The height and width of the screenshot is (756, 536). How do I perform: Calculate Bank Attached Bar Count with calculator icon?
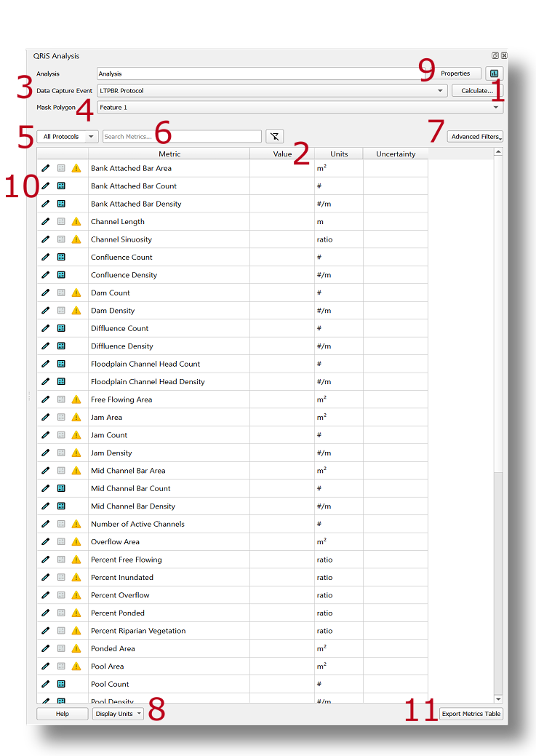click(x=61, y=186)
